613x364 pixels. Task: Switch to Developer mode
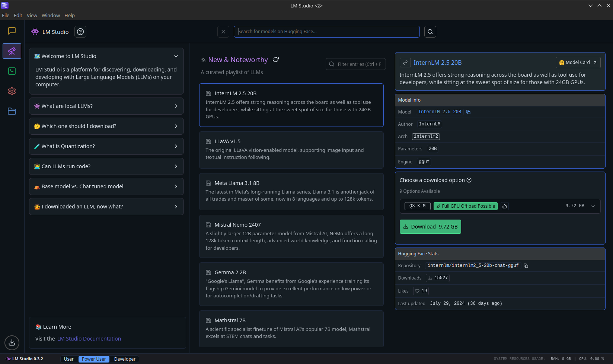click(x=125, y=359)
